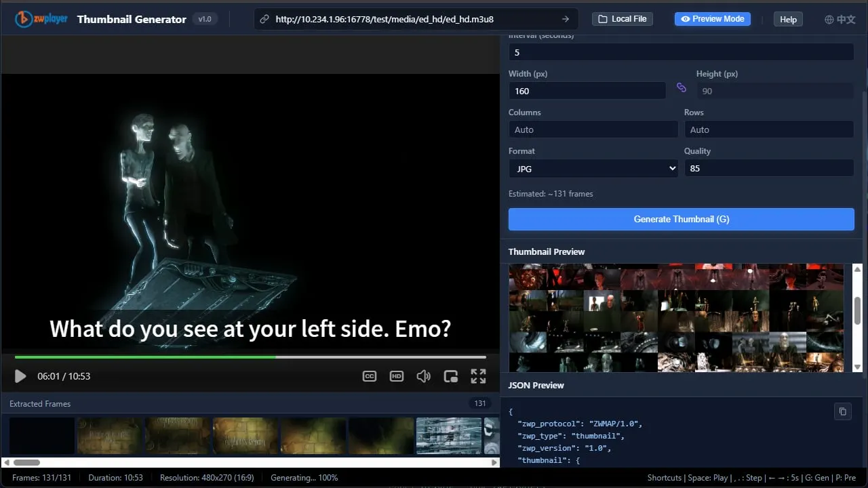Click the Estimated: ~131 frames text
The height and width of the screenshot is (488, 868).
[551, 194]
